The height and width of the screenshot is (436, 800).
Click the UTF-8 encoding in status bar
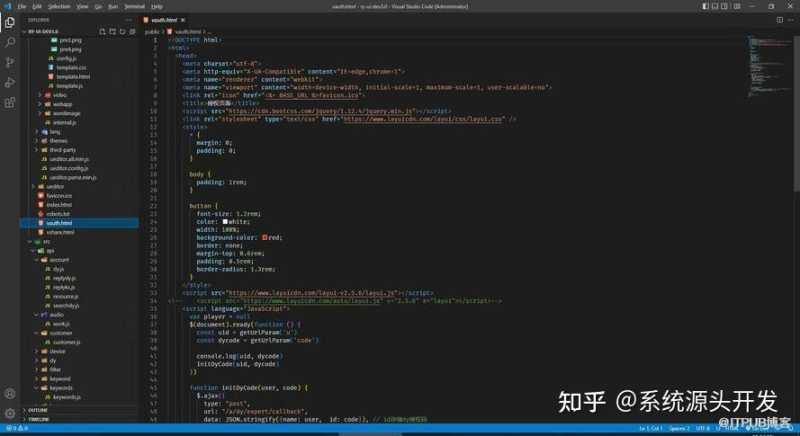pos(703,428)
